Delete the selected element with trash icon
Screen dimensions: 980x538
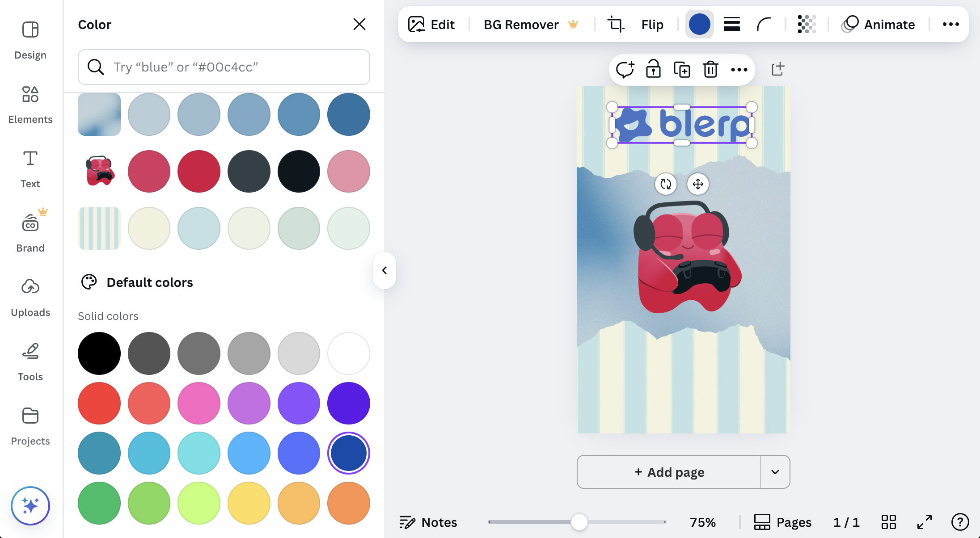pos(710,70)
